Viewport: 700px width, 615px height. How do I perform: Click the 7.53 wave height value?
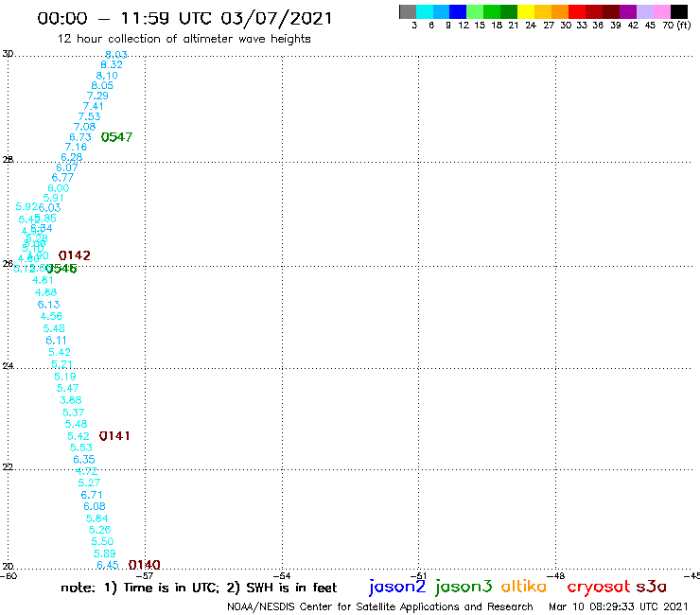(89, 116)
